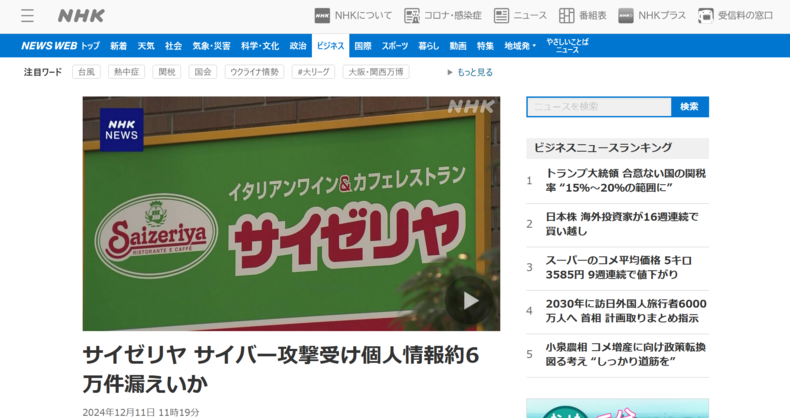Open ranking 4 訪日外国人旅行者6000万人 article
790x418 pixels.
click(x=626, y=311)
